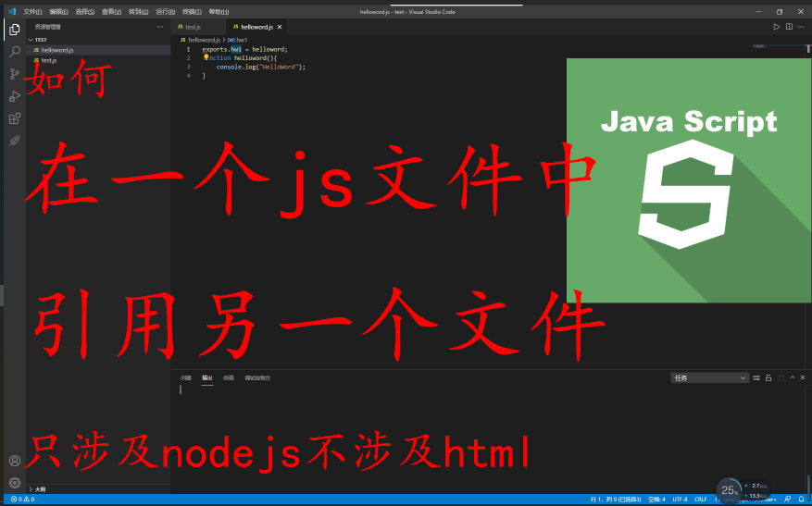Screen dimensions: 812x506
Task: Open the Accounts icon in activity bar
Action: [x=15, y=461]
